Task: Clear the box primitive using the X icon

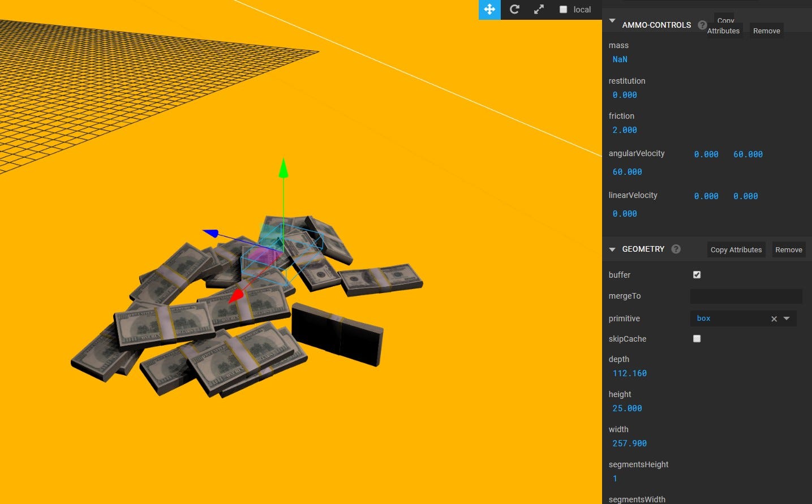Action: click(774, 318)
